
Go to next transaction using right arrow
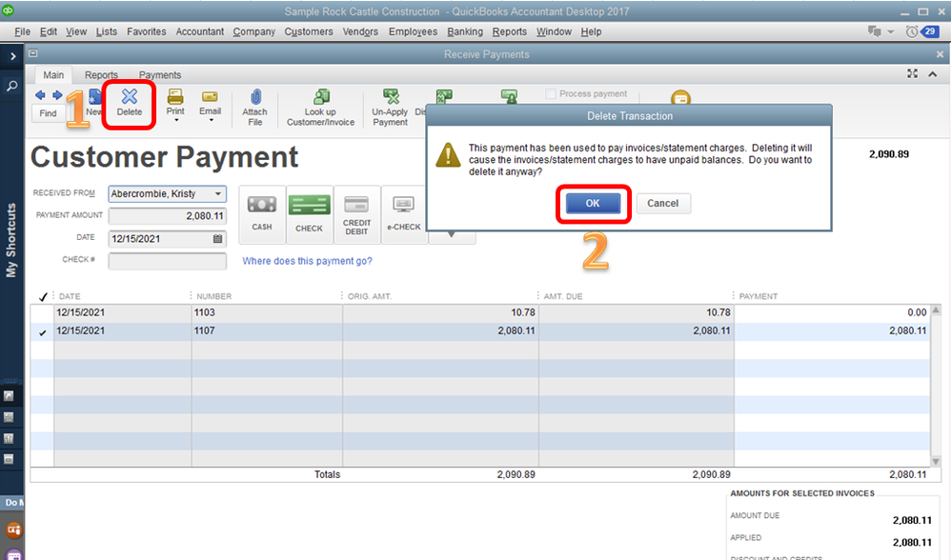click(x=57, y=95)
